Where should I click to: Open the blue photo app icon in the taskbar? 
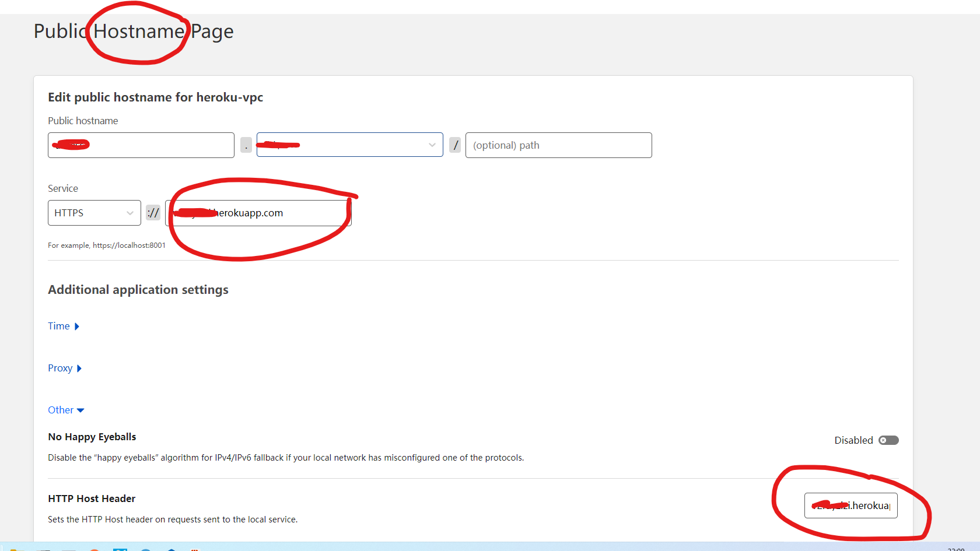click(x=121, y=548)
